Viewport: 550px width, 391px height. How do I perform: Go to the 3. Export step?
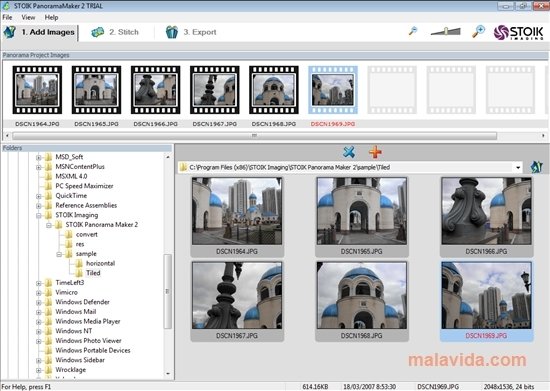[x=191, y=32]
